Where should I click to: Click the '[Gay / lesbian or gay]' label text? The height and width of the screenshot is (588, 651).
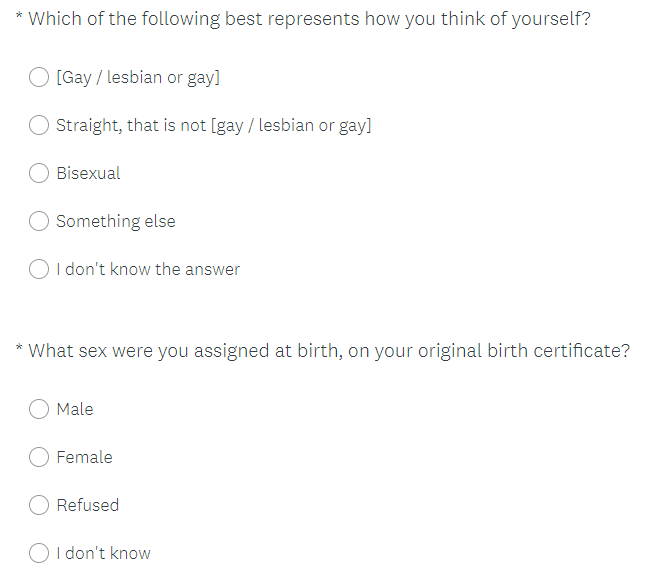138,77
